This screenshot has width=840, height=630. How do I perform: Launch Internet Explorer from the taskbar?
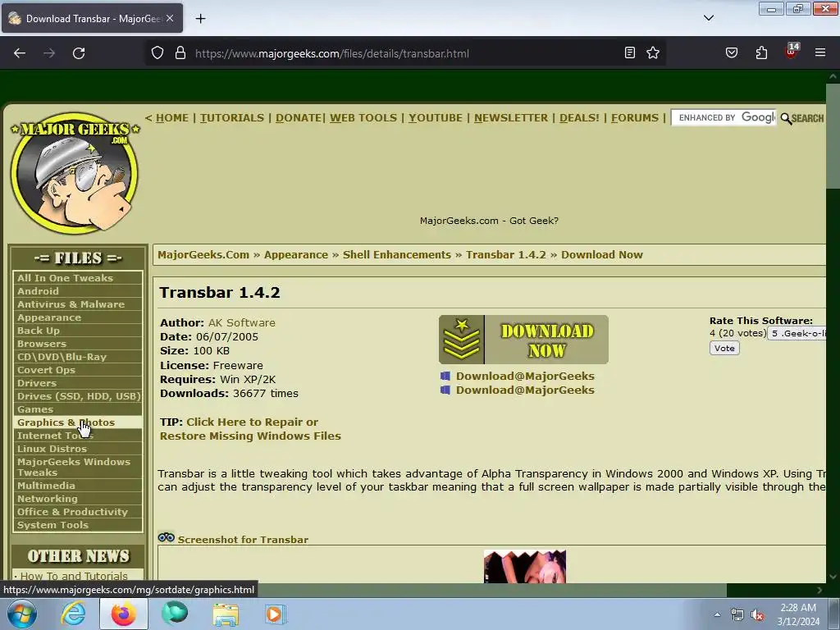pyautogui.click(x=73, y=614)
